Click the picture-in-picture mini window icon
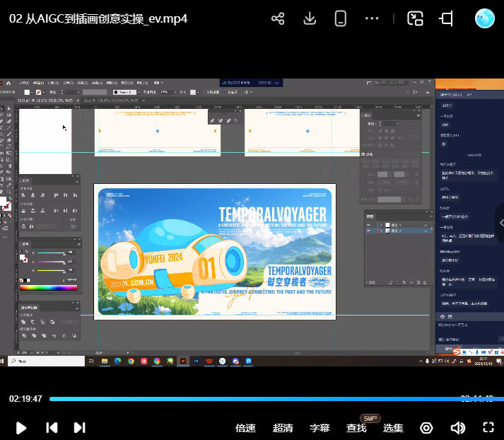 click(416, 18)
